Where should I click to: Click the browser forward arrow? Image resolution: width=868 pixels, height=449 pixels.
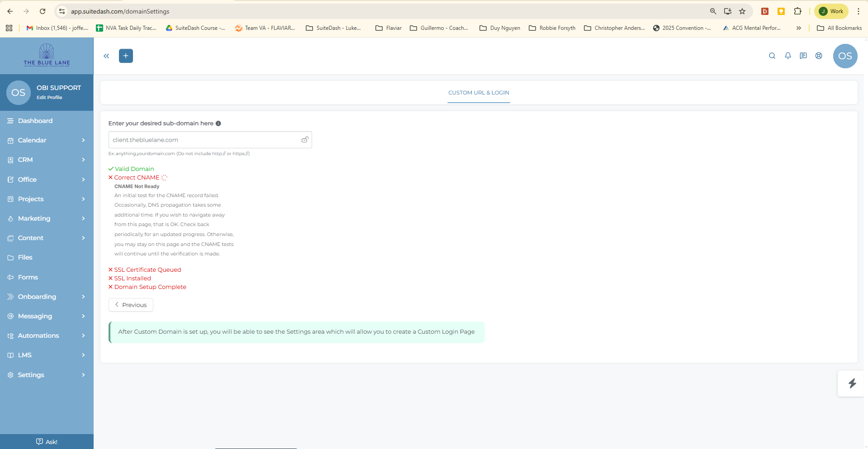click(26, 11)
